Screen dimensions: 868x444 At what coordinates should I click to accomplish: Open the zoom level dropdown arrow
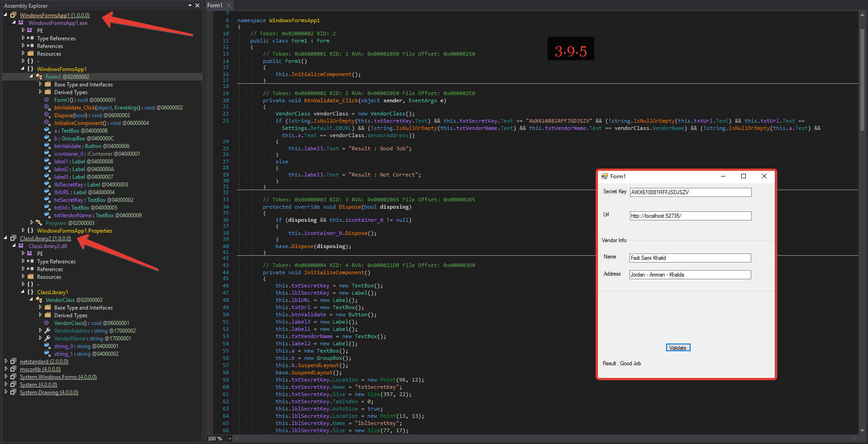230,439
